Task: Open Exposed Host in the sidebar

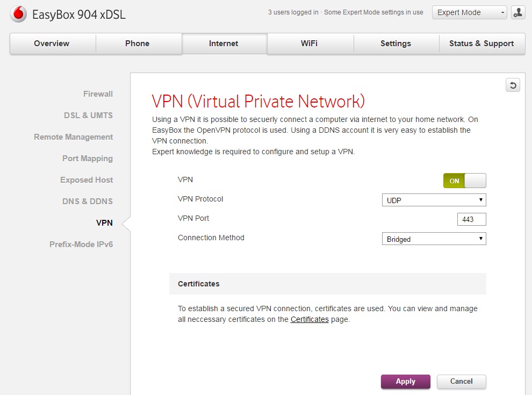Action: pyautogui.click(x=87, y=180)
